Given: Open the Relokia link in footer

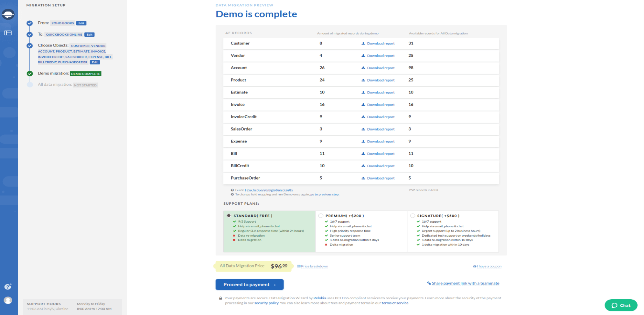Looking at the screenshot, I should pos(320,298).
